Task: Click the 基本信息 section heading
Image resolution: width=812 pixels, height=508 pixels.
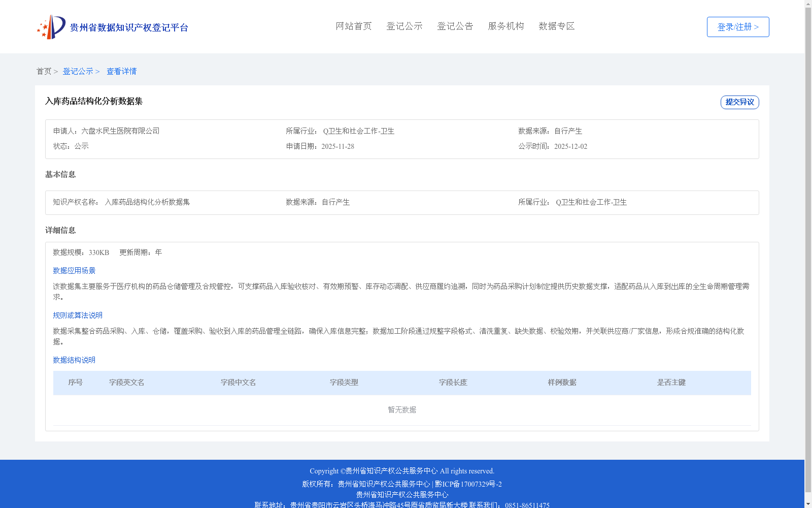Action: [x=60, y=174]
